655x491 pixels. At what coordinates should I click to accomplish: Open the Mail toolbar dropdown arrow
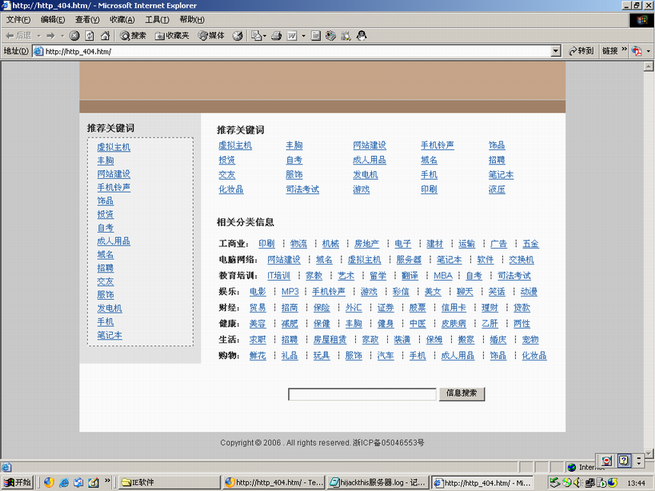[265, 35]
